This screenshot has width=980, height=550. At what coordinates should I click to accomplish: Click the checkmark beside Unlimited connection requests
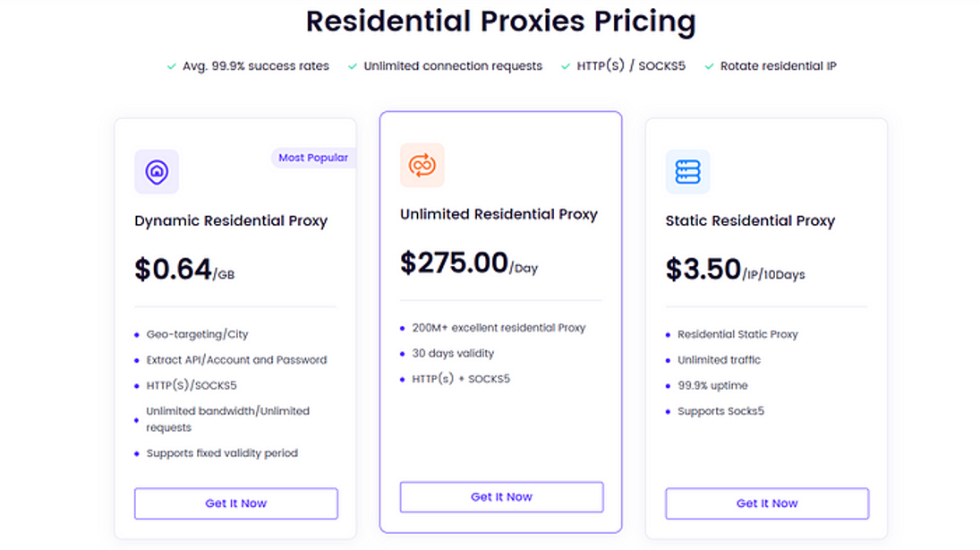click(x=353, y=66)
